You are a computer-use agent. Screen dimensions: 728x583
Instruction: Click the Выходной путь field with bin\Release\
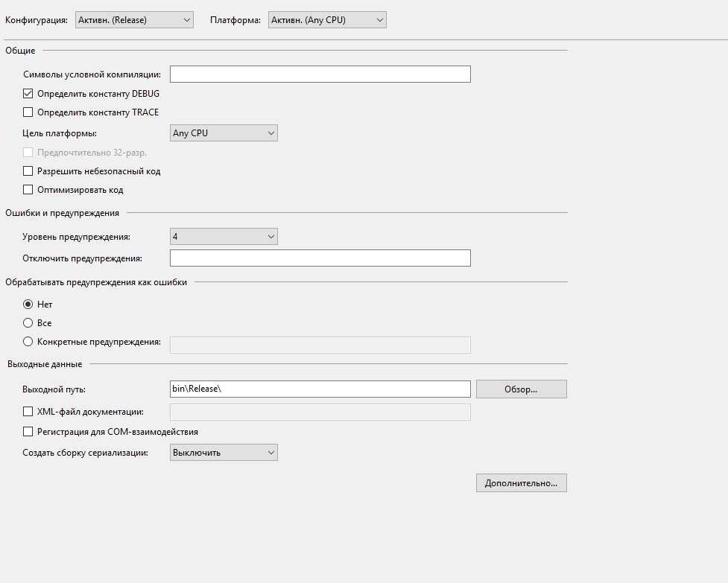320,389
